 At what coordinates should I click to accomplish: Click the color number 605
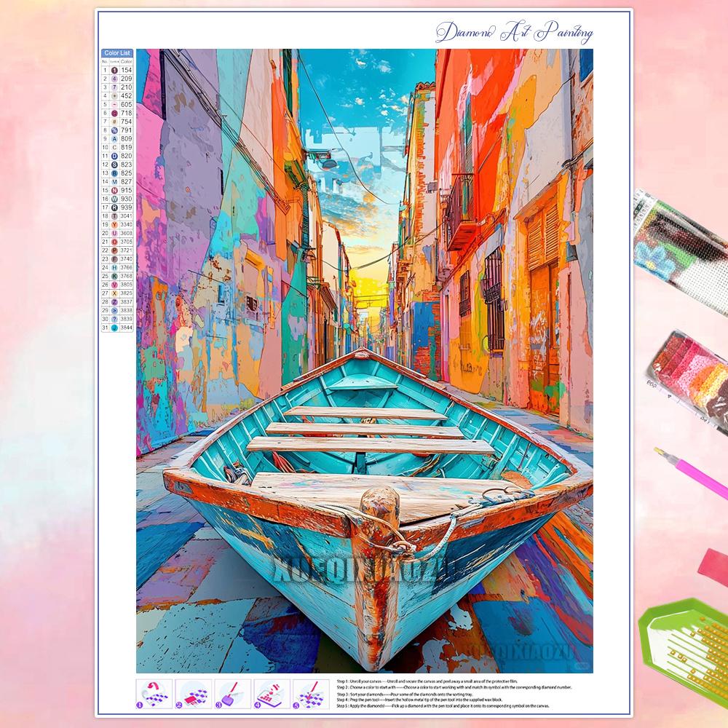point(126,104)
